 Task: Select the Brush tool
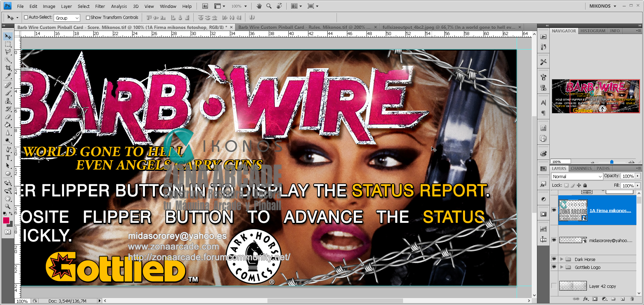point(8,93)
